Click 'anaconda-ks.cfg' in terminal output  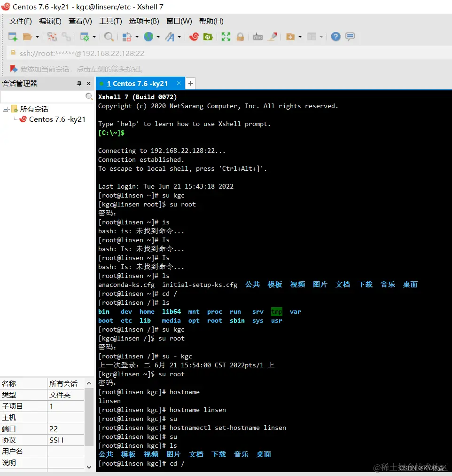(x=126, y=285)
